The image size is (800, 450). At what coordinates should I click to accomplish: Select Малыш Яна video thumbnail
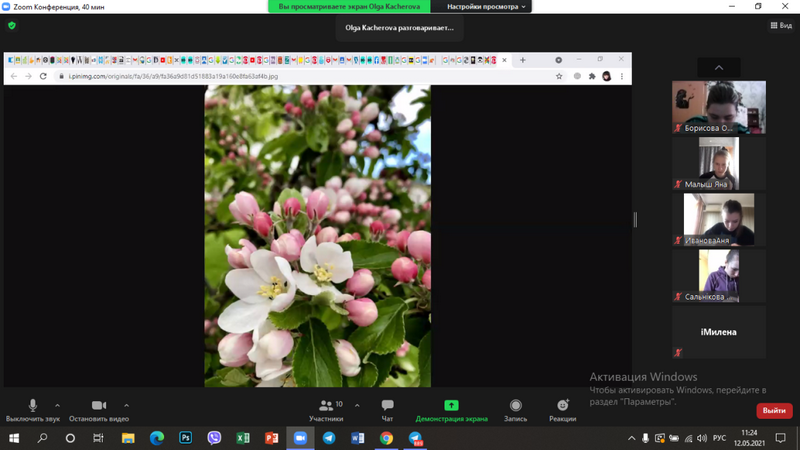tap(718, 163)
